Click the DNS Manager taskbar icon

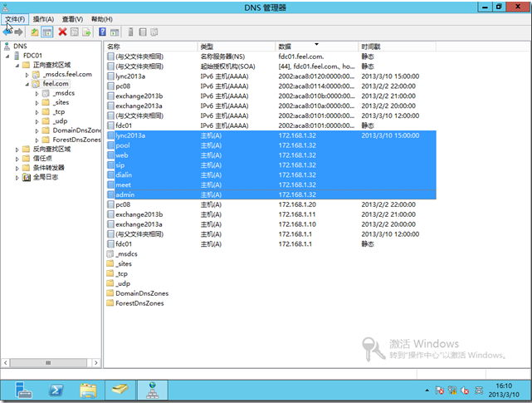[153, 390]
